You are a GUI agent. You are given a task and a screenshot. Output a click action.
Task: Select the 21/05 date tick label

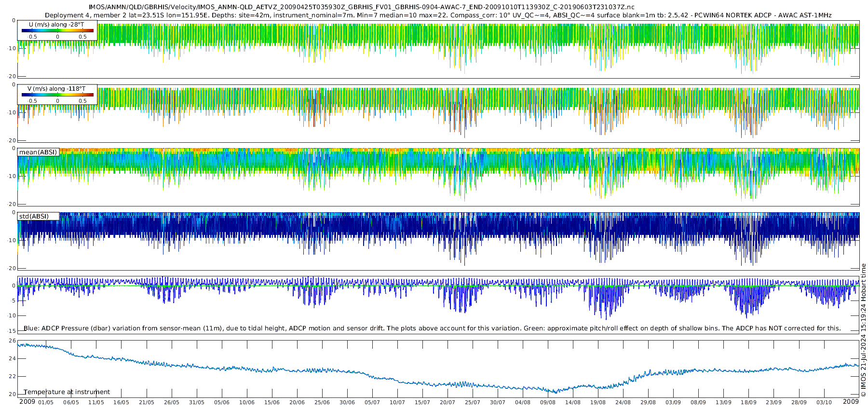pos(146,402)
